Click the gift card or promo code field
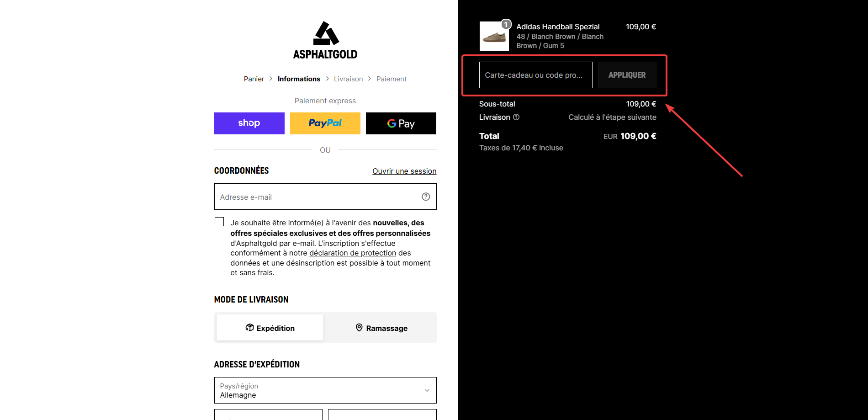 click(x=536, y=75)
